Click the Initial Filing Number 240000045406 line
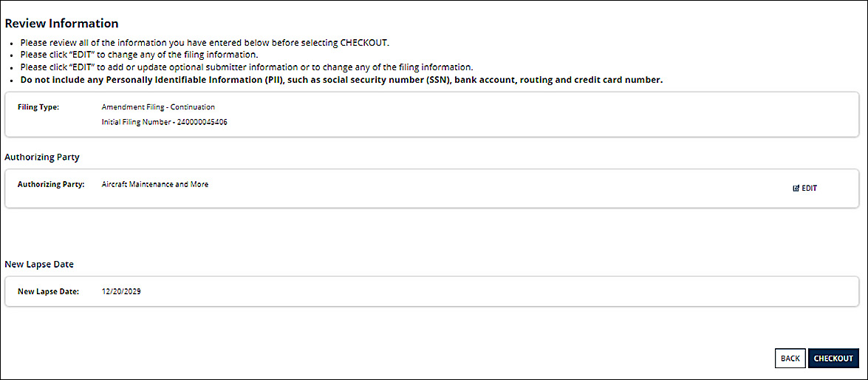This screenshot has height=380, width=868. pos(165,123)
